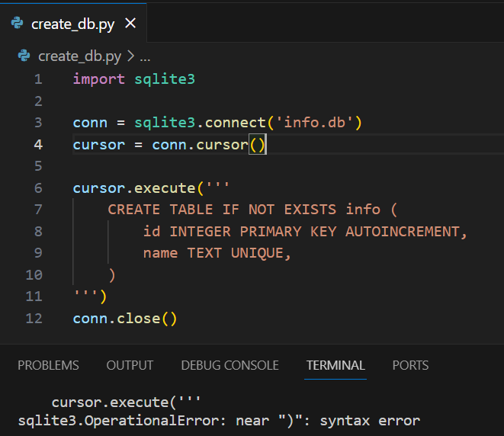Viewport: 504px width, 436px height.
Task: Click the Python file icon in the tab
Action: point(17,23)
